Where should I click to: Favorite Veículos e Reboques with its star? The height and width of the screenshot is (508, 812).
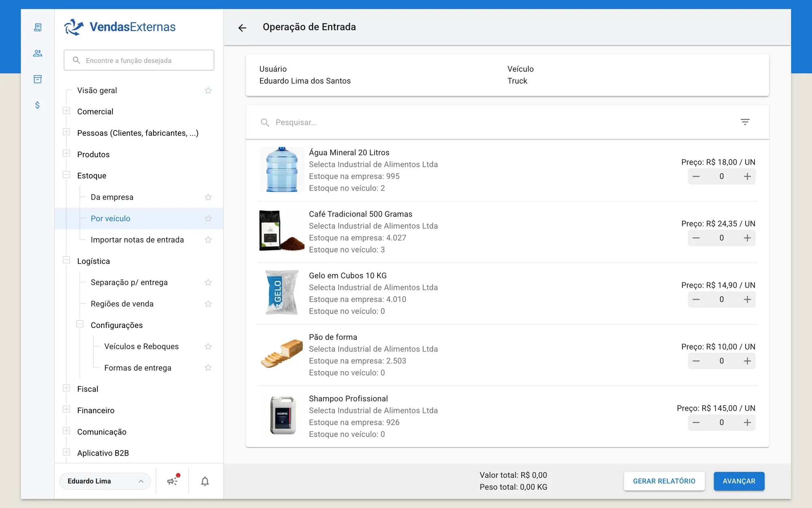click(208, 346)
